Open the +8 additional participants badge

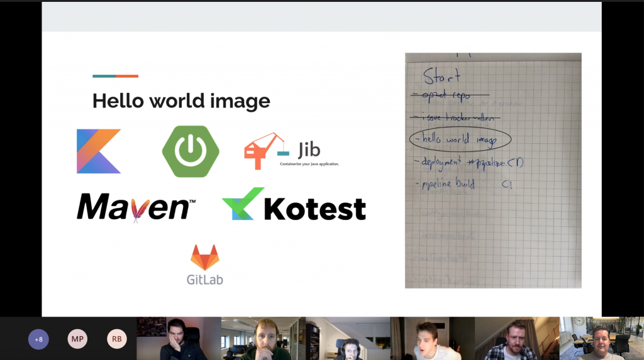[38, 339]
